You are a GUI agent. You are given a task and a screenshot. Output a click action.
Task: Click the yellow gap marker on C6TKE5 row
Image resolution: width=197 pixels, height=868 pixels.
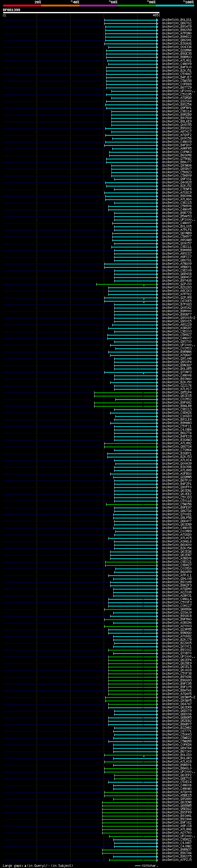144,302
